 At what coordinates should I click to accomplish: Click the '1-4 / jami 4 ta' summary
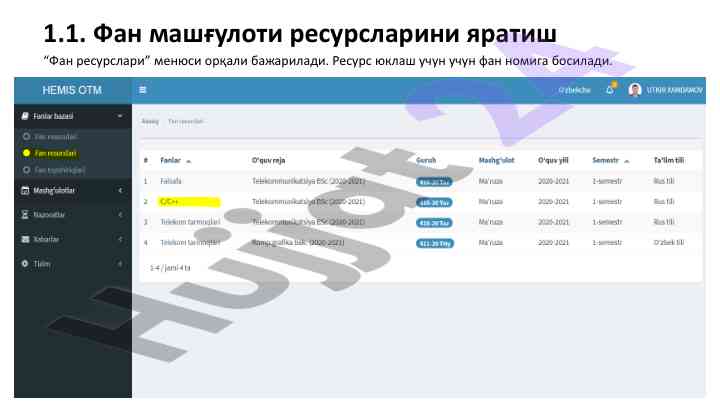click(170, 268)
